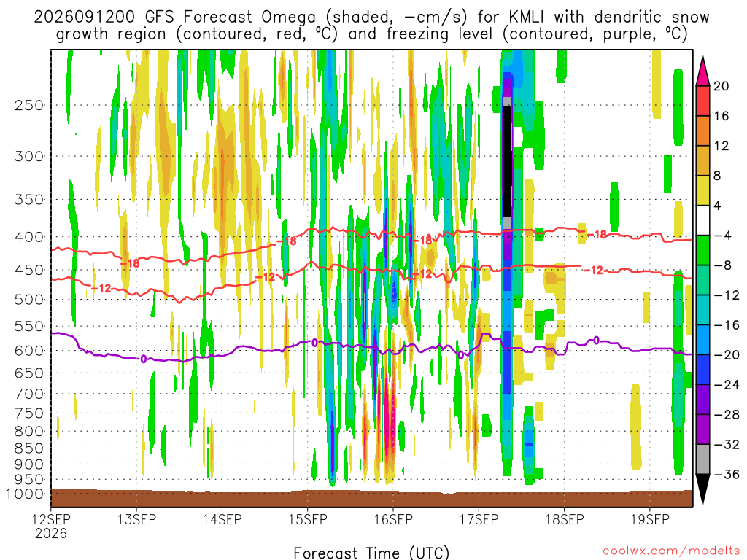The image size is (747, 560).
Task: Click the pink upward arrow atop colorbar
Action: pos(703,72)
